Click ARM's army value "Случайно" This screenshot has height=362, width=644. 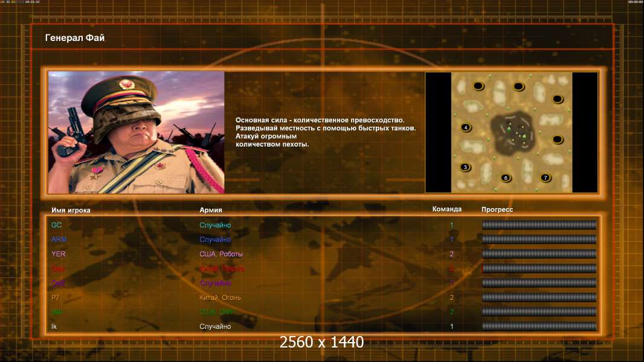point(215,240)
